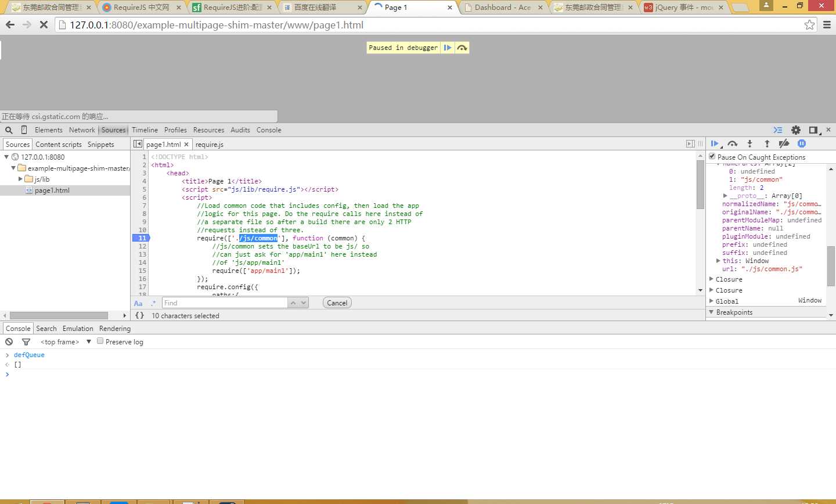
Task: Toggle breakpoint on line 11
Action: [141, 238]
